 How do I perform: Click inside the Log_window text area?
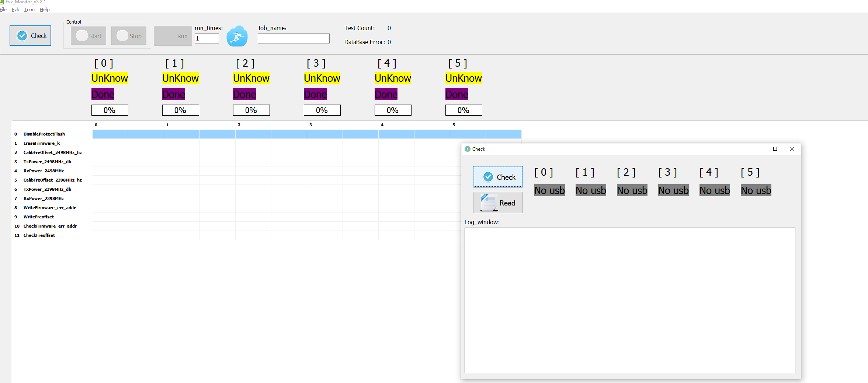[x=629, y=300]
